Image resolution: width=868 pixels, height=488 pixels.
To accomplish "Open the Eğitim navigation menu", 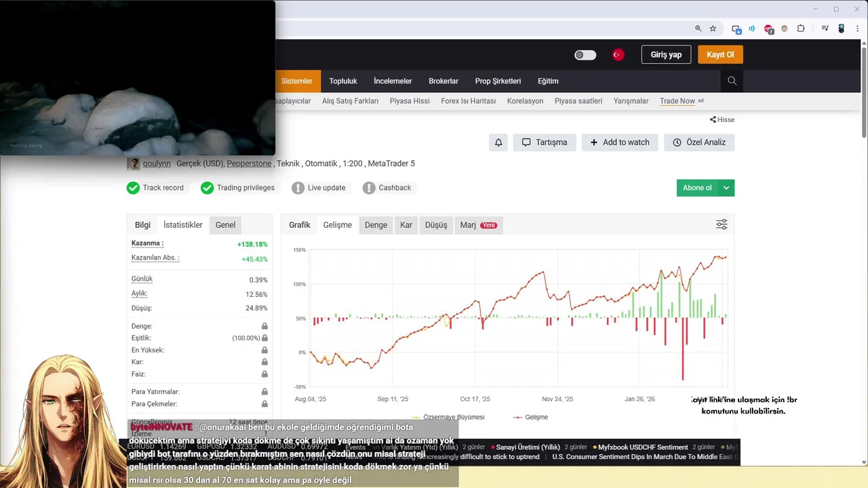I will (x=548, y=81).
